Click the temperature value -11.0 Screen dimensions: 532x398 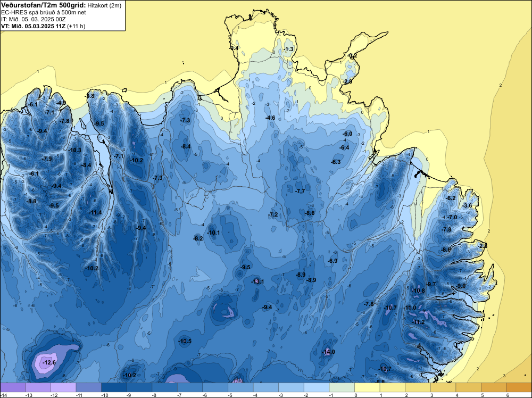(x=410, y=308)
